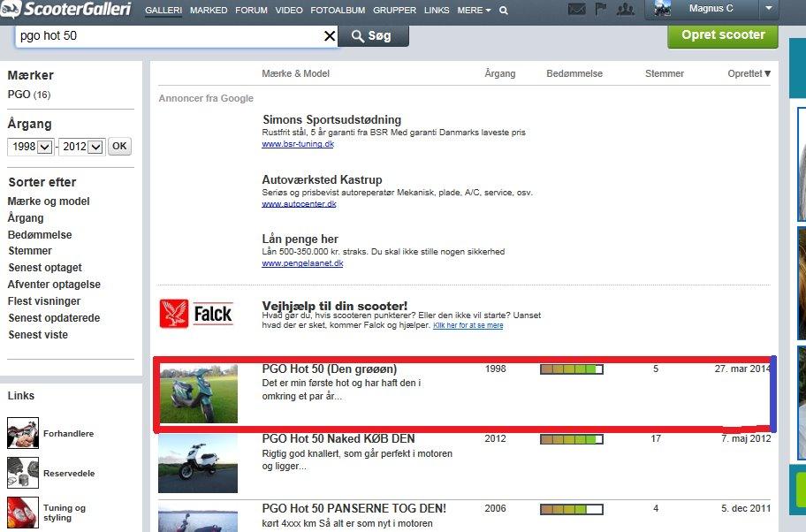Open FOTOALBUM section

click(338, 11)
